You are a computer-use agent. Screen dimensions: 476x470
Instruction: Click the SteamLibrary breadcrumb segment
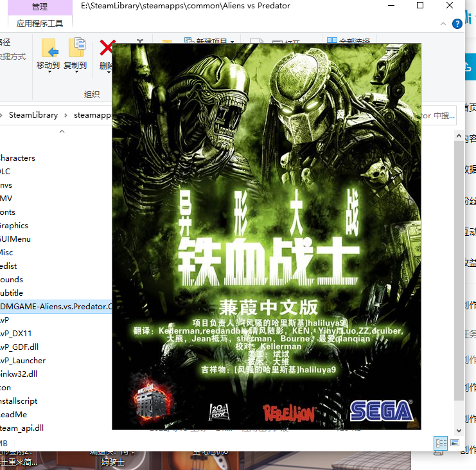(33, 115)
